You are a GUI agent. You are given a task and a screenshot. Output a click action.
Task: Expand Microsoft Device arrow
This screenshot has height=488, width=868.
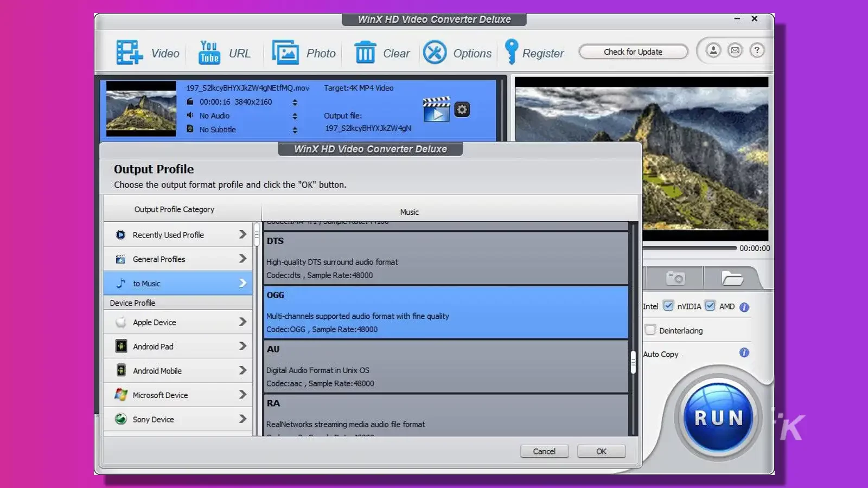[x=242, y=395]
